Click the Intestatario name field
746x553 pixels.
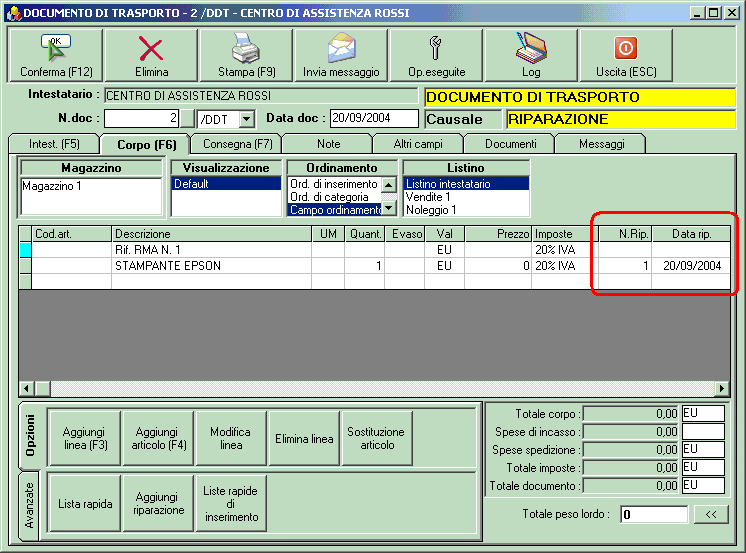coord(261,96)
